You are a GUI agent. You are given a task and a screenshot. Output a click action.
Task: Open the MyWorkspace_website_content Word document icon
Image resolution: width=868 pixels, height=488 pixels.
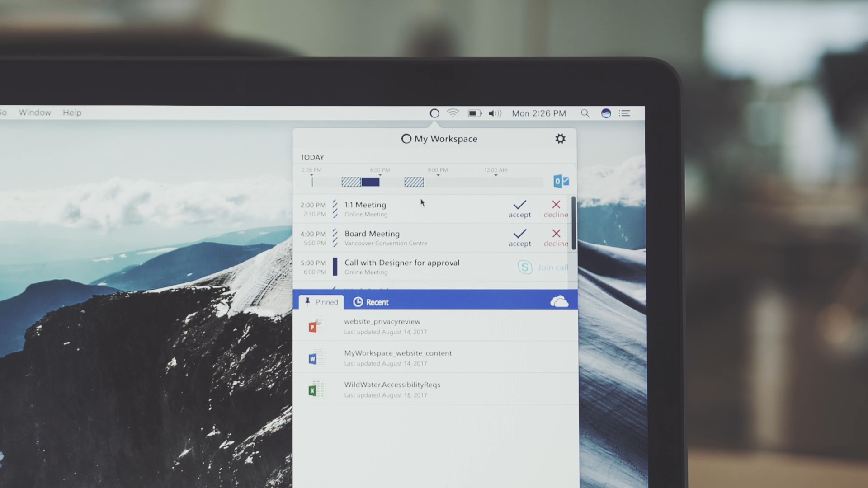point(316,358)
